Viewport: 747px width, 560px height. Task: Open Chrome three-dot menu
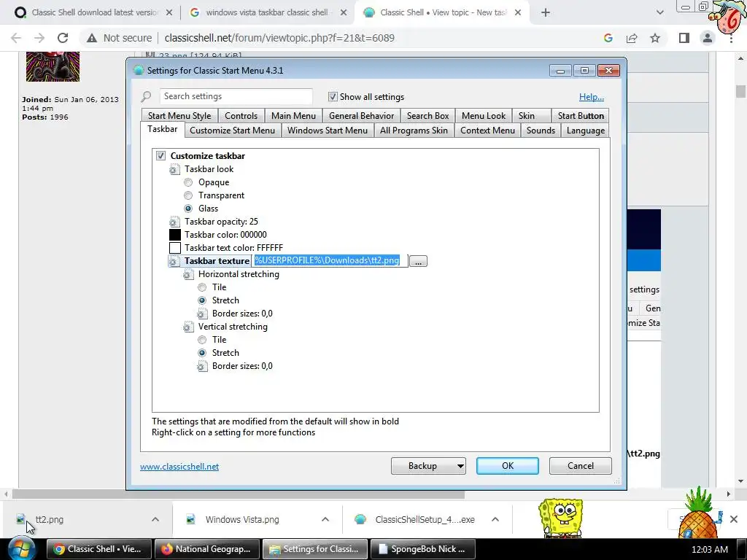pos(731,38)
